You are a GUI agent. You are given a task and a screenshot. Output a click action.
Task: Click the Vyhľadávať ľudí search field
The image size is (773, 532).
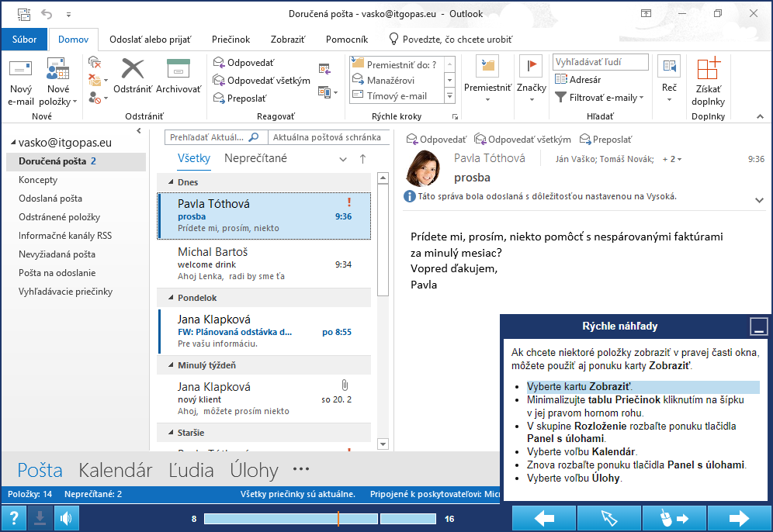[x=601, y=62]
